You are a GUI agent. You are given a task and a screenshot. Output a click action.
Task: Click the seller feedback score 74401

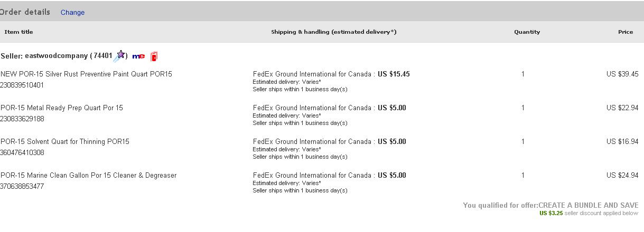pyautogui.click(x=103, y=55)
